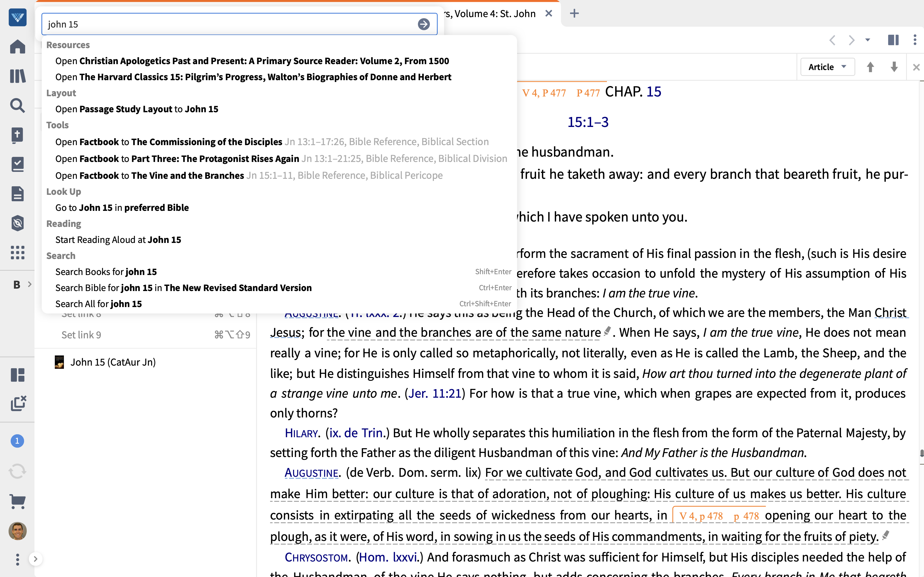Click the Search magnifier sidebar icon
The image size is (924, 577).
click(x=17, y=105)
